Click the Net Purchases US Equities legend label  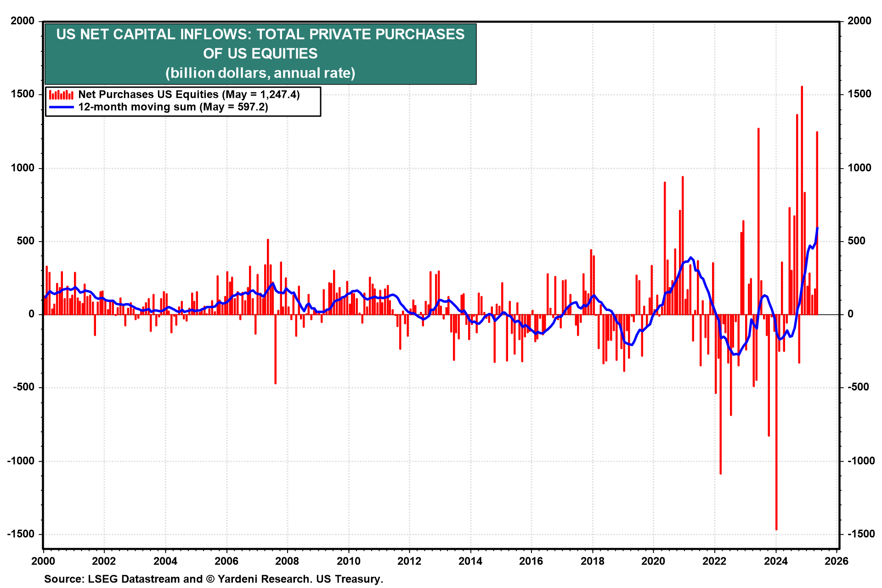tap(189, 95)
